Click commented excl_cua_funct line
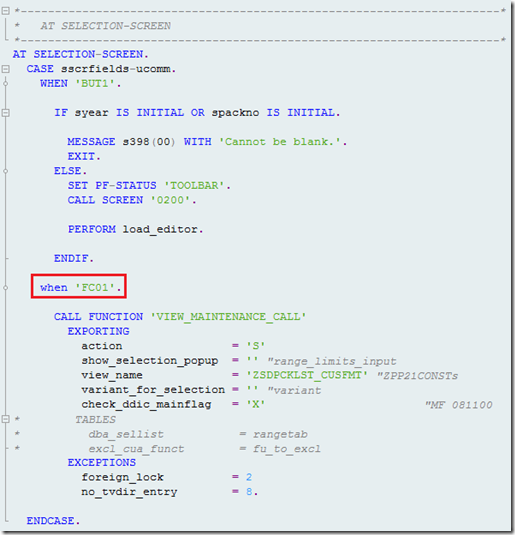The height and width of the screenshot is (535, 515). 204,449
